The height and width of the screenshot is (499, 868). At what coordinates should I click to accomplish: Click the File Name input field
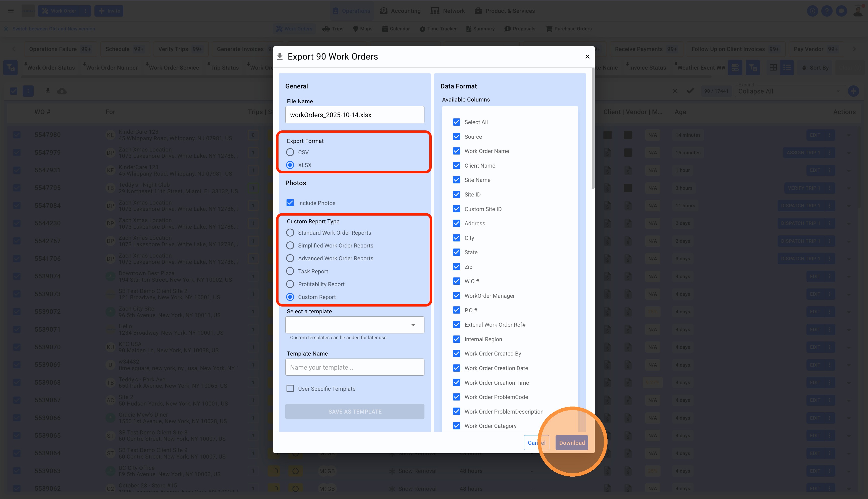tap(355, 115)
